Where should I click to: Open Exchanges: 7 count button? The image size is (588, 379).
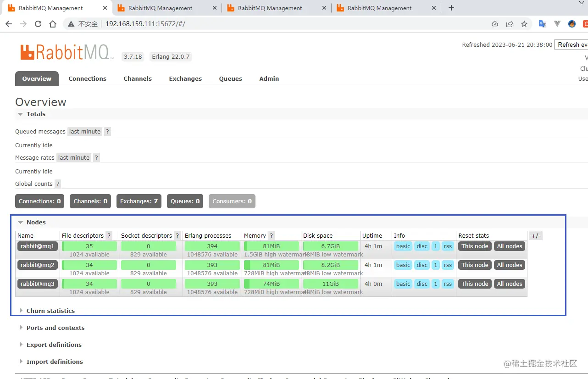[139, 201]
